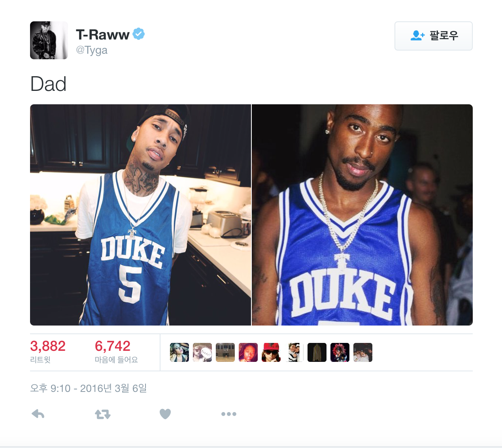
Task: Click the red cap liker avatar
Action: coord(271,352)
